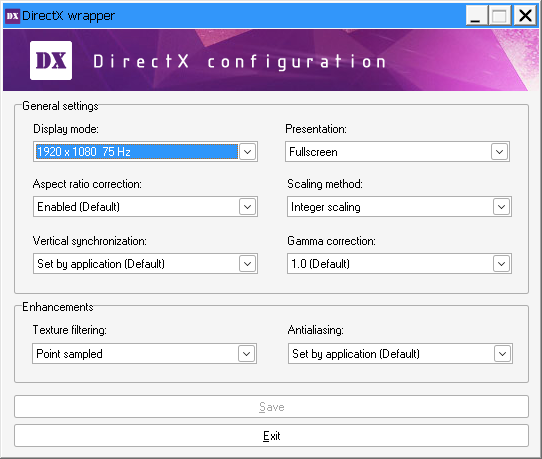Click the large DX logo in banner
The image size is (542, 459).
pyautogui.click(x=51, y=60)
